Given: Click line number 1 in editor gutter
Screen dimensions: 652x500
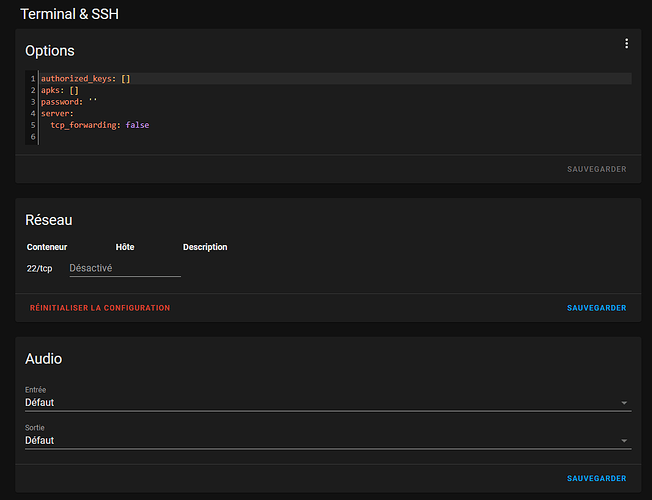Looking at the screenshot, I should click(33, 79).
